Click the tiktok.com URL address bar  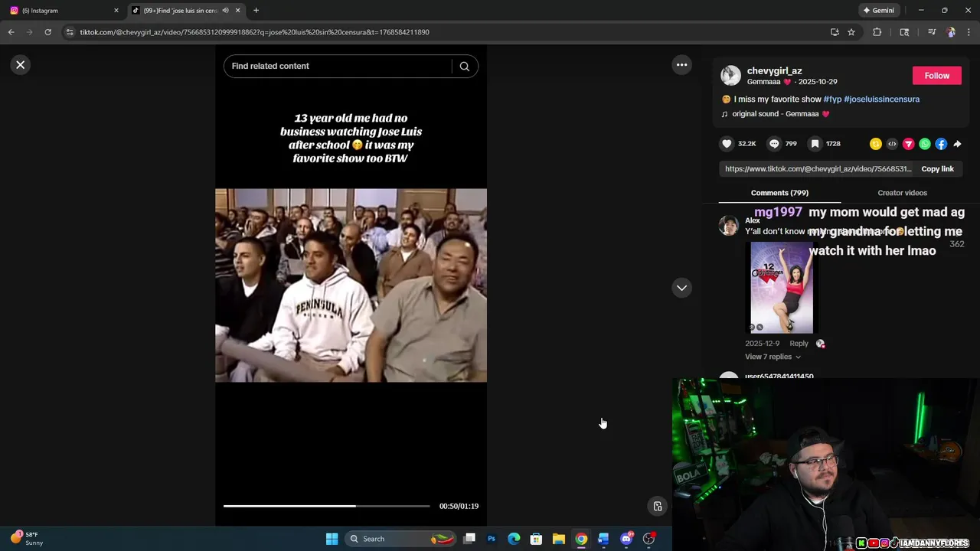point(444,32)
